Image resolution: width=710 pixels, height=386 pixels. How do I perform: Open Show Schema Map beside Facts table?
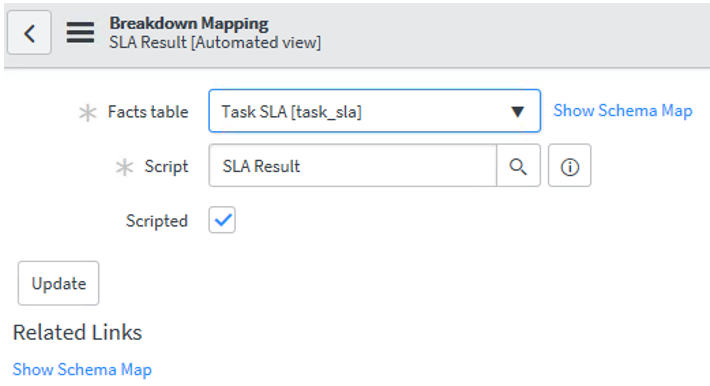coord(623,111)
